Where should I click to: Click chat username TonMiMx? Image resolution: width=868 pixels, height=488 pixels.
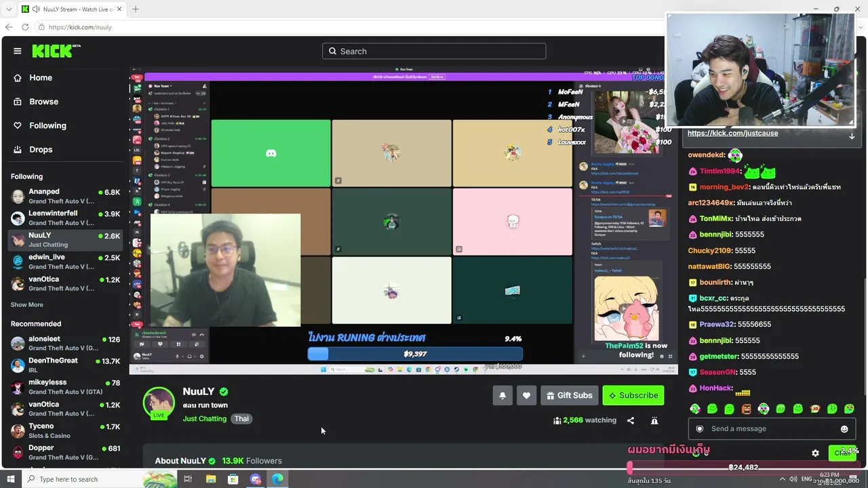coord(716,219)
